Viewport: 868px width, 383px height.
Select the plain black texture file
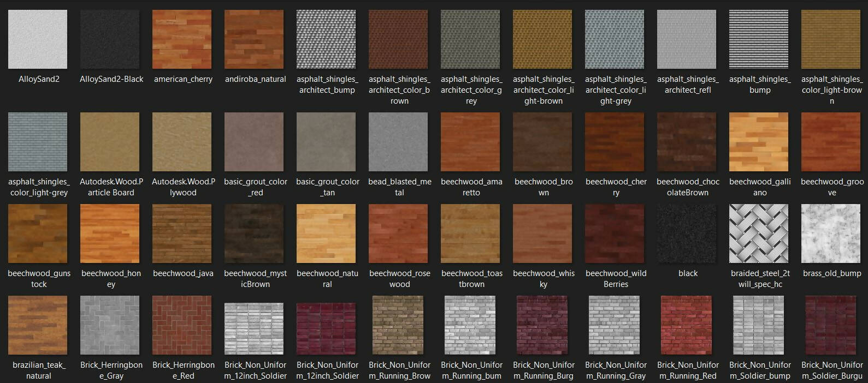pos(687,234)
